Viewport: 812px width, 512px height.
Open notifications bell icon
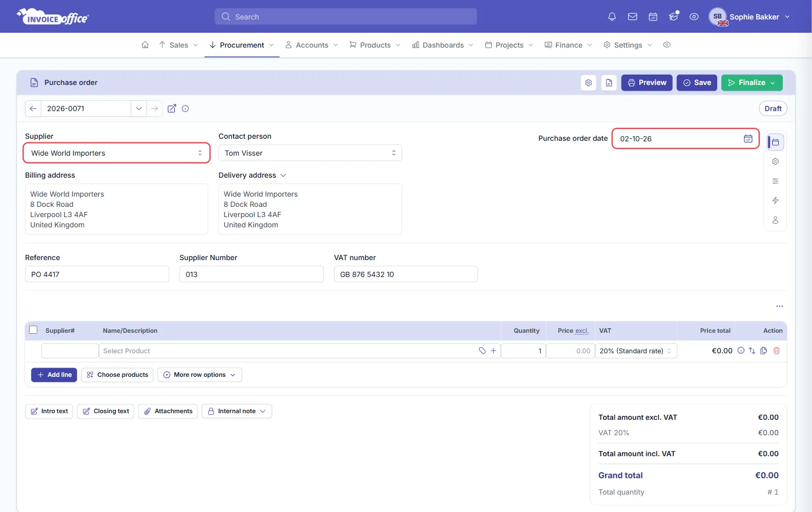[612, 17]
